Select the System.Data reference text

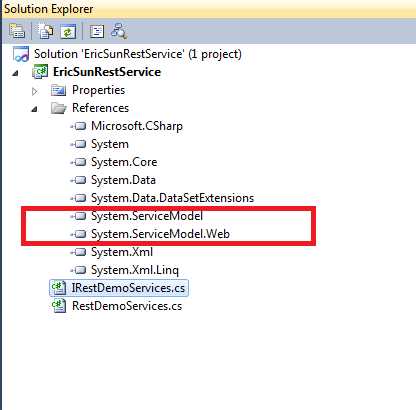[123, 180]
